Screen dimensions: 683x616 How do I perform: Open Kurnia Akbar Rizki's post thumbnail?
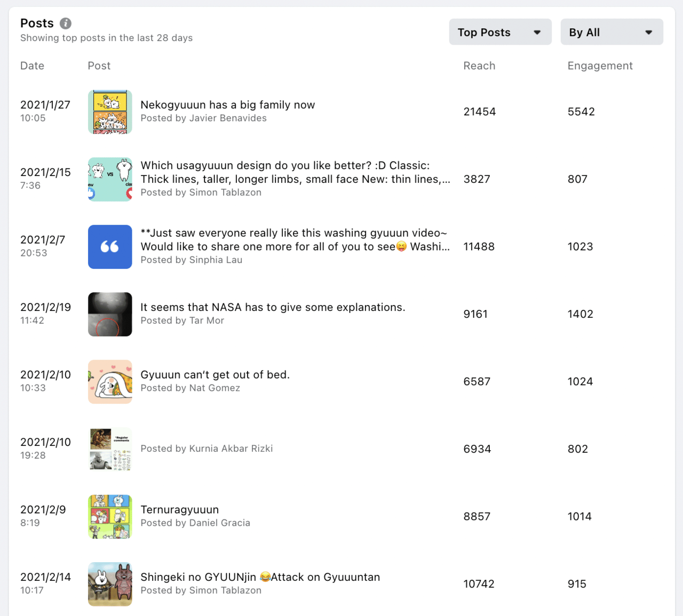point(110,449)
